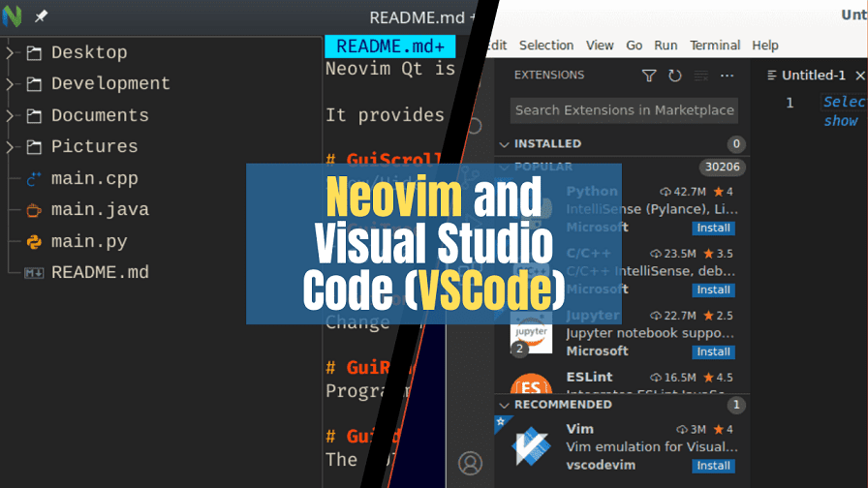The image size is (868, 488).
Task: Open main.py in the file tree
Action: [89, 242]
